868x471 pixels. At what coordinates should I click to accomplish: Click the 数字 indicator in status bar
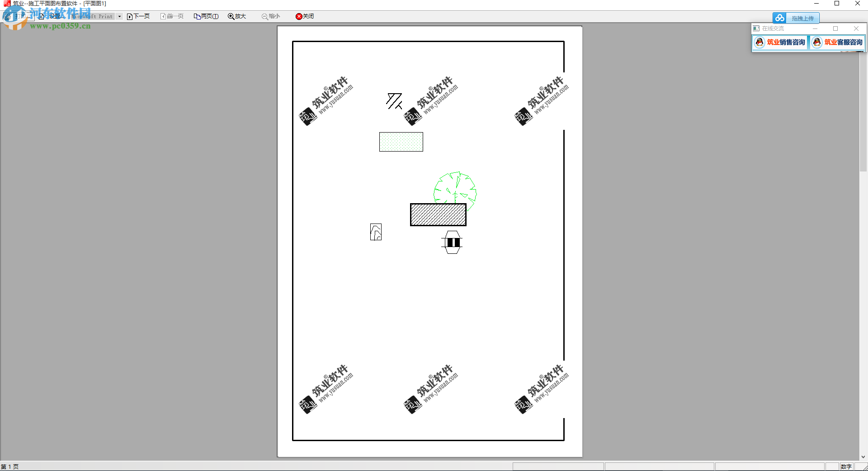(846, 466)
